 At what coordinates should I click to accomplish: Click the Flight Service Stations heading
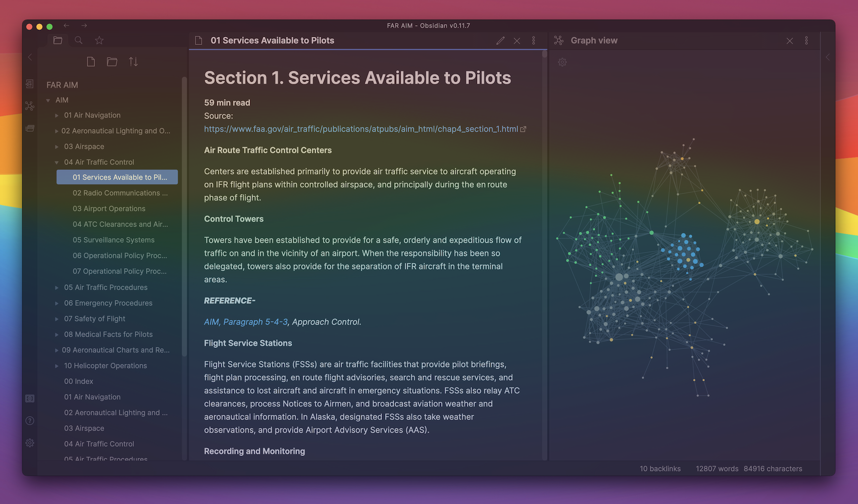(x=248, y=343)
